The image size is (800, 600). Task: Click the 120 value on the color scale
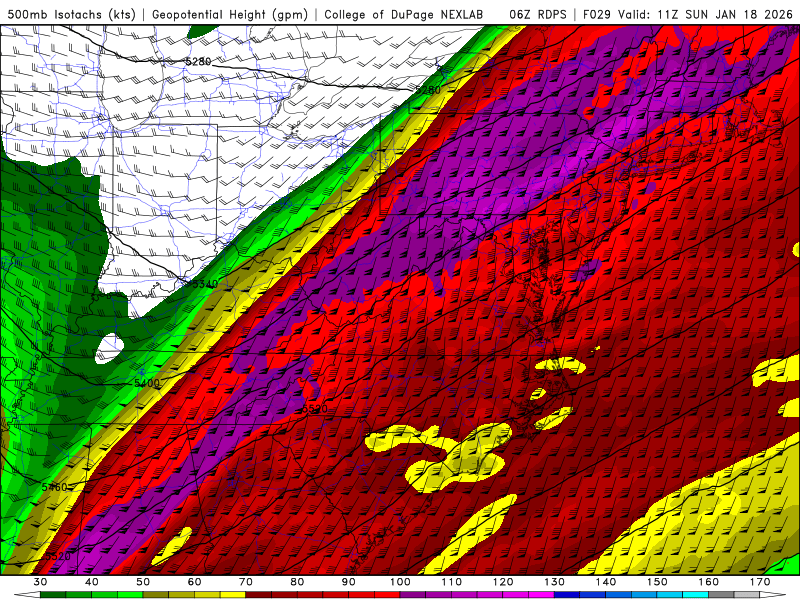click(503, 582)
